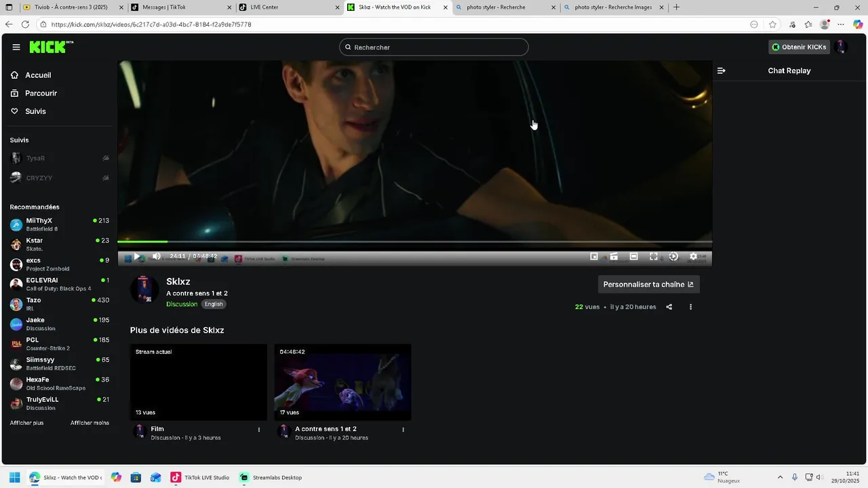Play the VOD with the play button
This screenshot has width=868, height=488.
[x=136, y=256]
